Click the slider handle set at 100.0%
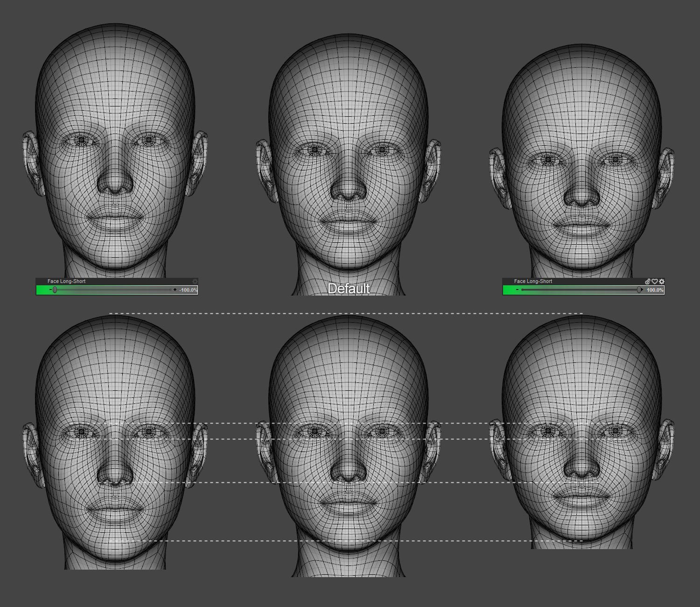Image resolution: width=700 pixels, height=607 pixels. (x=639, y=289)
